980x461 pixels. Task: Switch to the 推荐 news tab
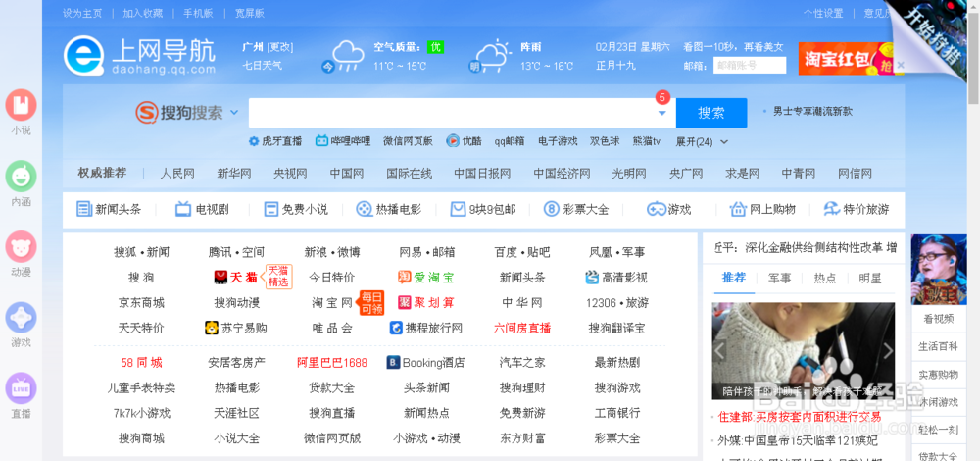click(734, 278)
